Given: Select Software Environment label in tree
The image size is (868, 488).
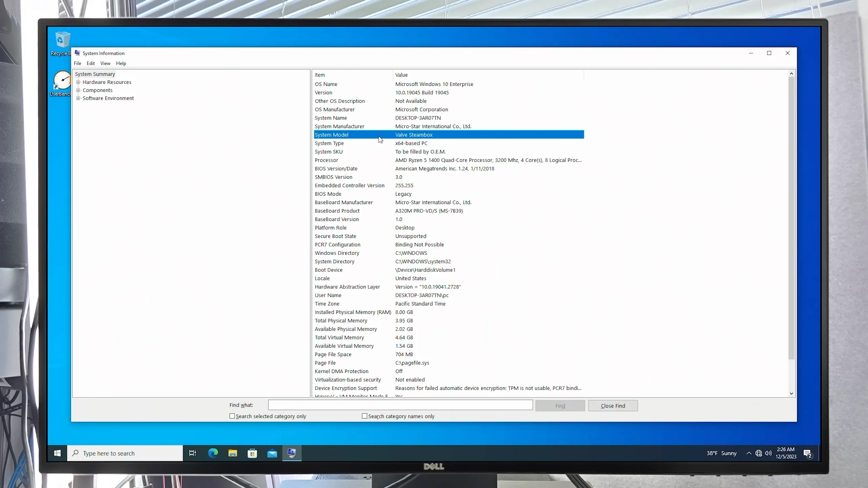Looking at the screenshot, I should (108, 98).
